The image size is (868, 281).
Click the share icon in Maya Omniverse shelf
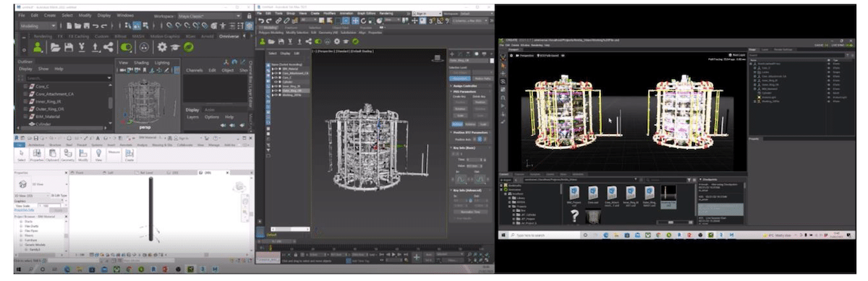coord(109,47)
